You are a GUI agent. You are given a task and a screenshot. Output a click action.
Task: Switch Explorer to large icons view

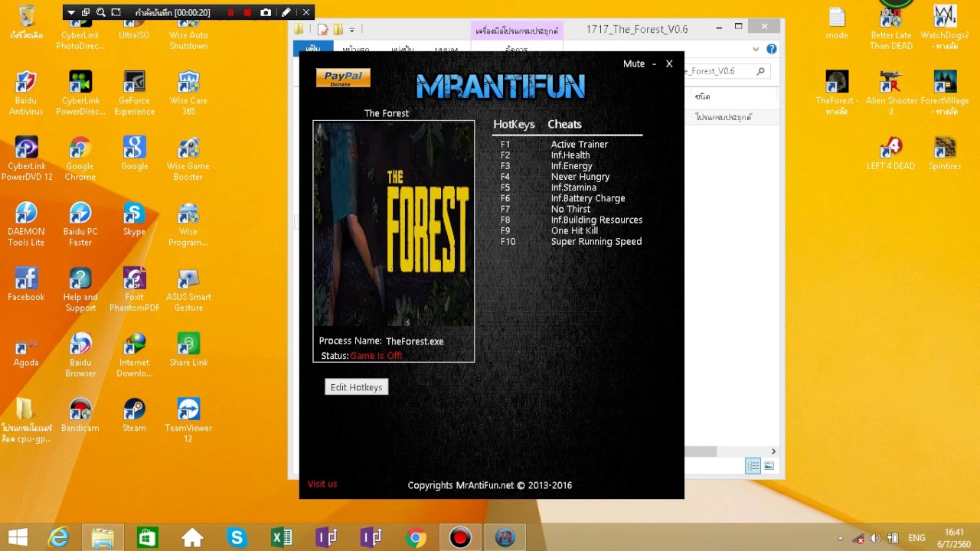coord(769,466)
